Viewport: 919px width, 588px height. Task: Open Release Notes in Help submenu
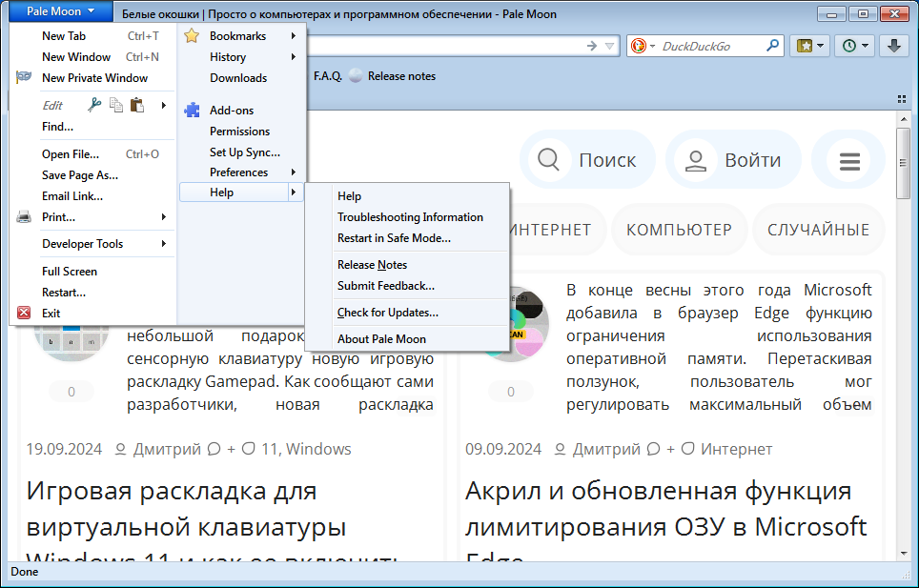click(407, 265)
